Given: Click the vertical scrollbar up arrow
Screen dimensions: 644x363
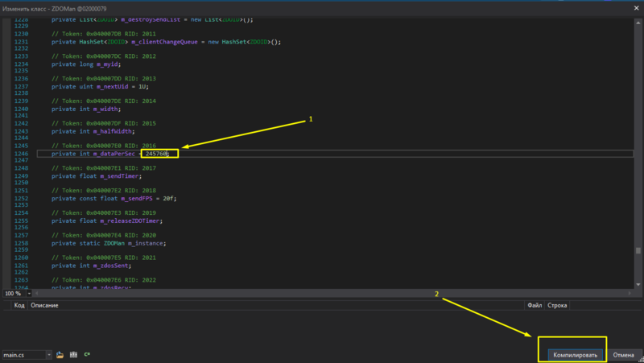Looking at the screenshot, I should (x=638, y=21).
